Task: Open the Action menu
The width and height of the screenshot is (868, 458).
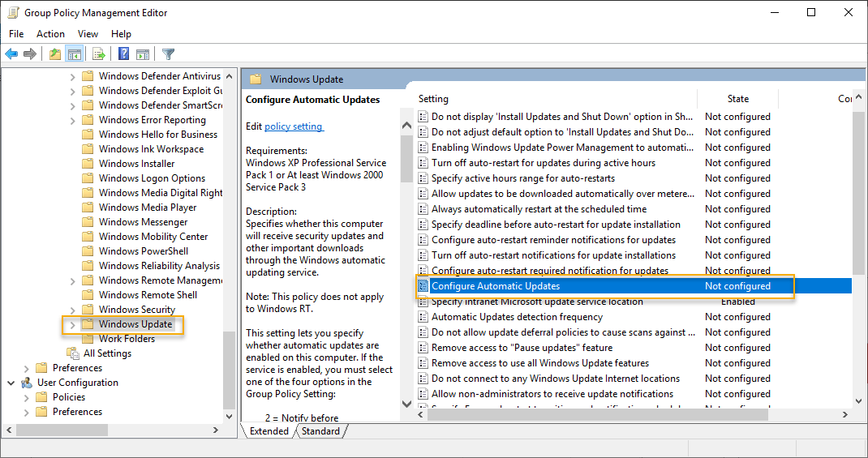Action: [50, 34]
